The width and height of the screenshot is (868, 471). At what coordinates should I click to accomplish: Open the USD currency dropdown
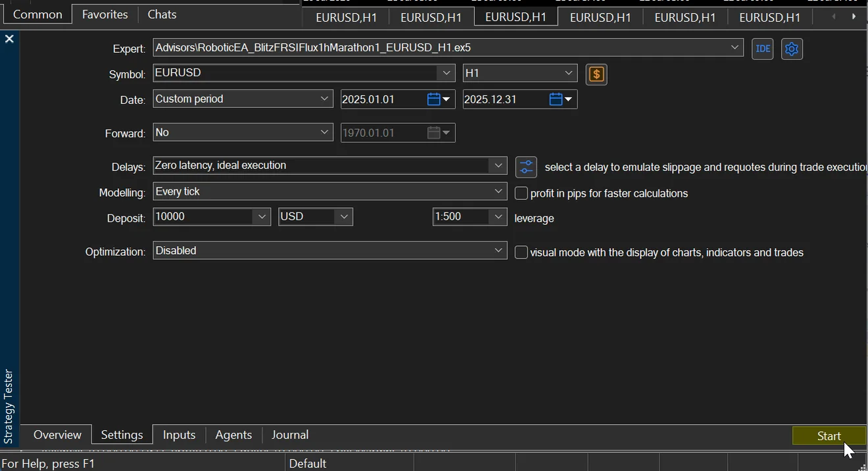point(344,216)
